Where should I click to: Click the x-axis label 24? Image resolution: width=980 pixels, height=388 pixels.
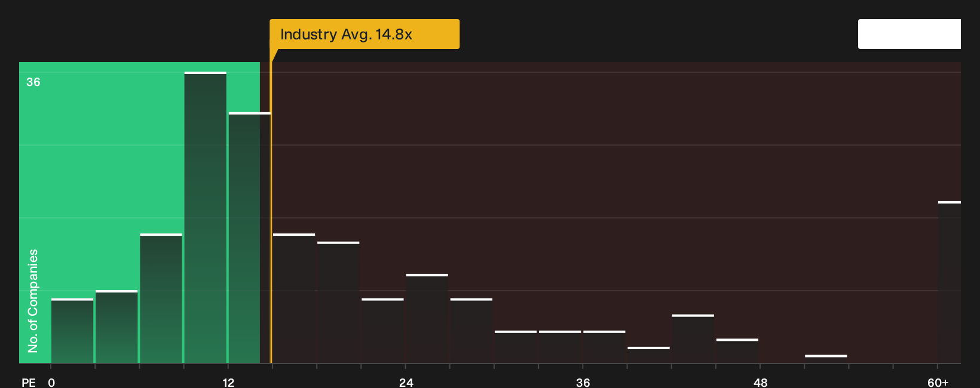click(406, 383)
